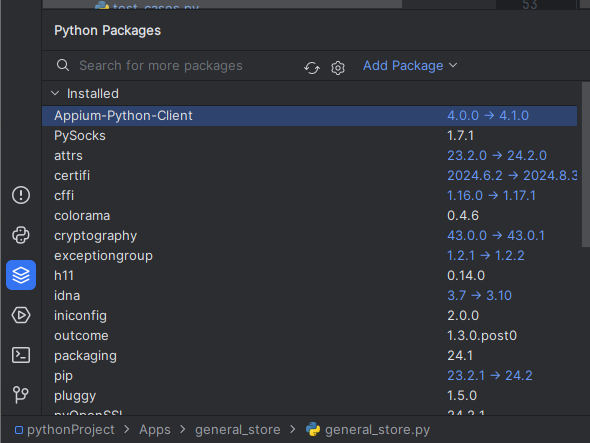Click pluggy version 1.5.0

462,396
